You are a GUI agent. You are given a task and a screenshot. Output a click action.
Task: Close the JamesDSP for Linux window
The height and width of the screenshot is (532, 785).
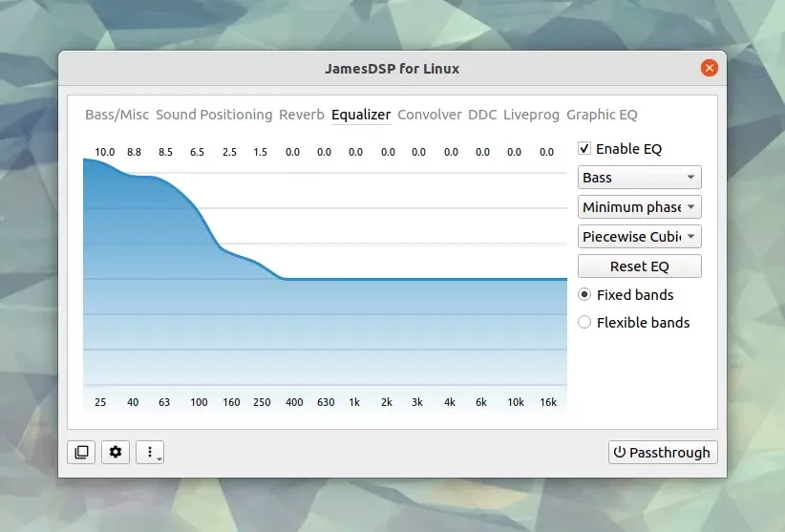(709, 68)
